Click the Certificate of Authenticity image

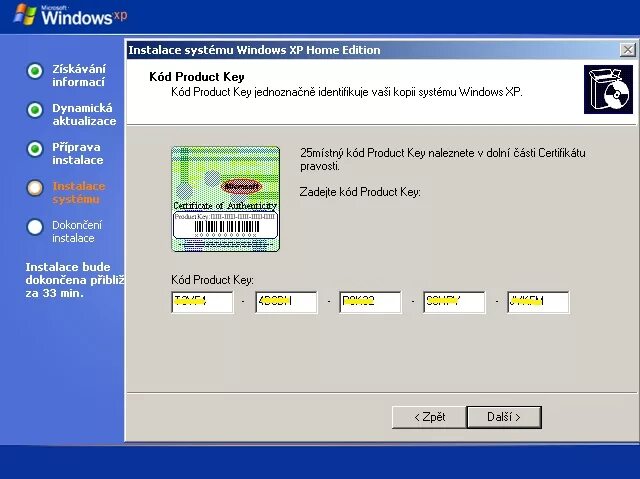coord(225,199)
